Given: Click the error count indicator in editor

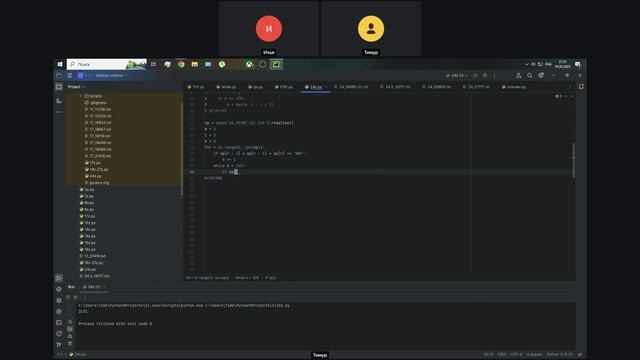Looking at the screenshot, I should click(x=559, y=96).
